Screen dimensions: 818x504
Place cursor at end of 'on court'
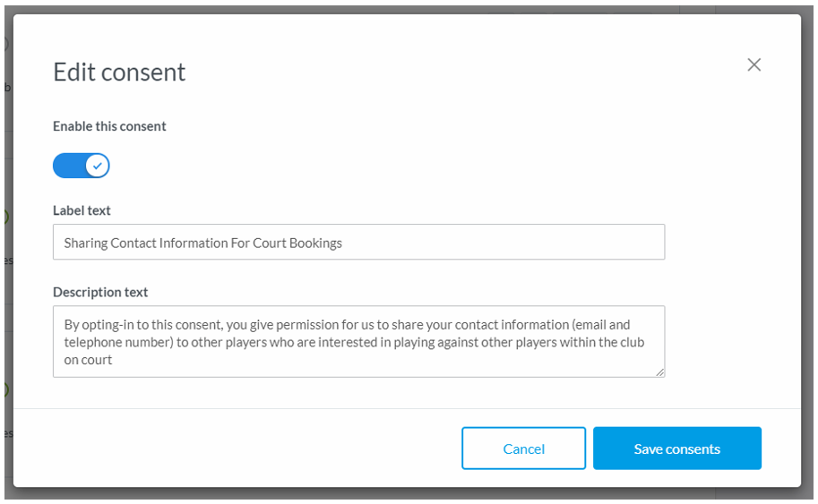tap(113, 360)
